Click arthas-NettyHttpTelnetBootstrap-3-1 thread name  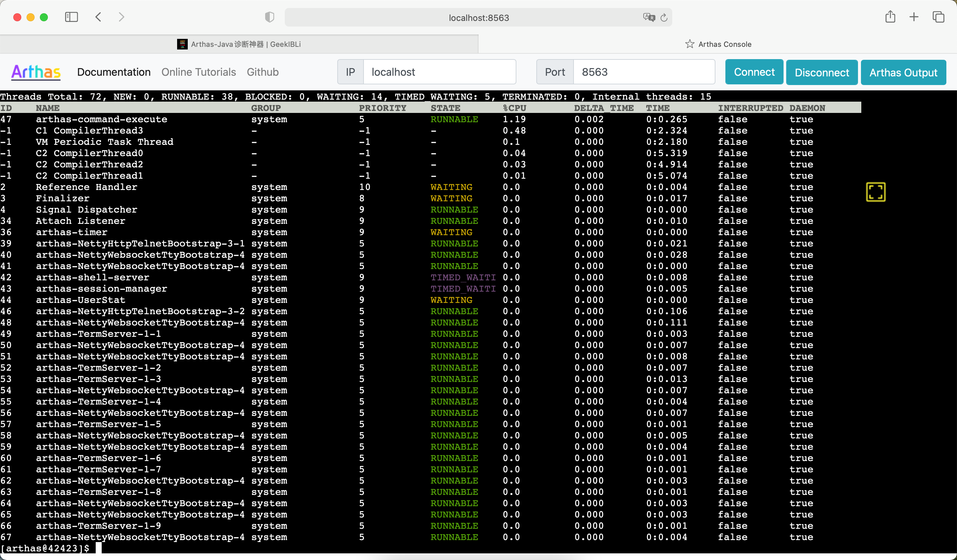(140, 243)
